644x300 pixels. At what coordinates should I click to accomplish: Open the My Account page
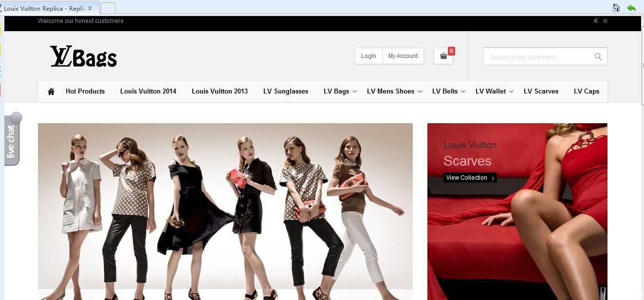403,56
